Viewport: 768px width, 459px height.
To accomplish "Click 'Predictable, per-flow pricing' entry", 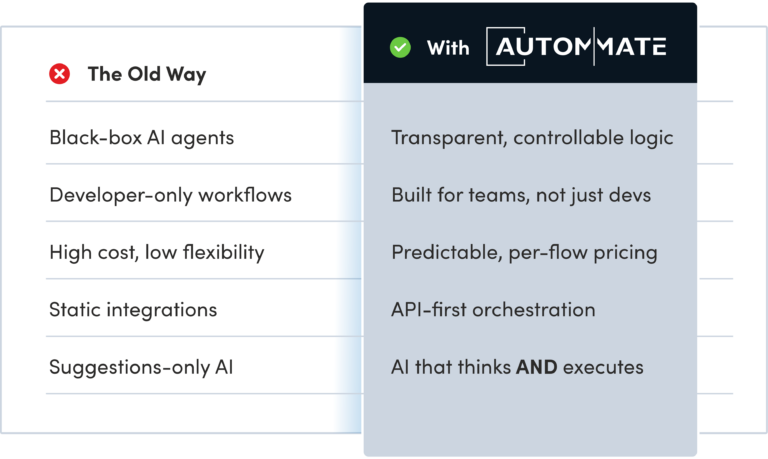I will pos(524,252).
